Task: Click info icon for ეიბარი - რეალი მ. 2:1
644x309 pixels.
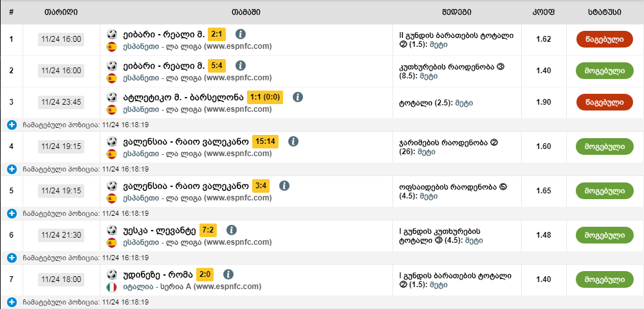Action: (241, 33)
